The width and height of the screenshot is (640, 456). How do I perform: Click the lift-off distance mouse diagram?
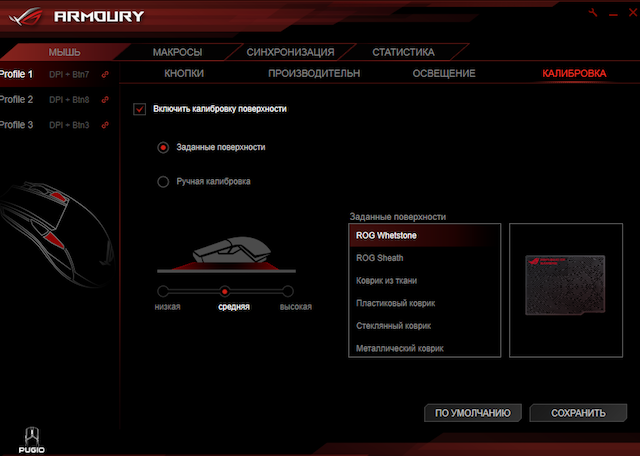[227, 254]
